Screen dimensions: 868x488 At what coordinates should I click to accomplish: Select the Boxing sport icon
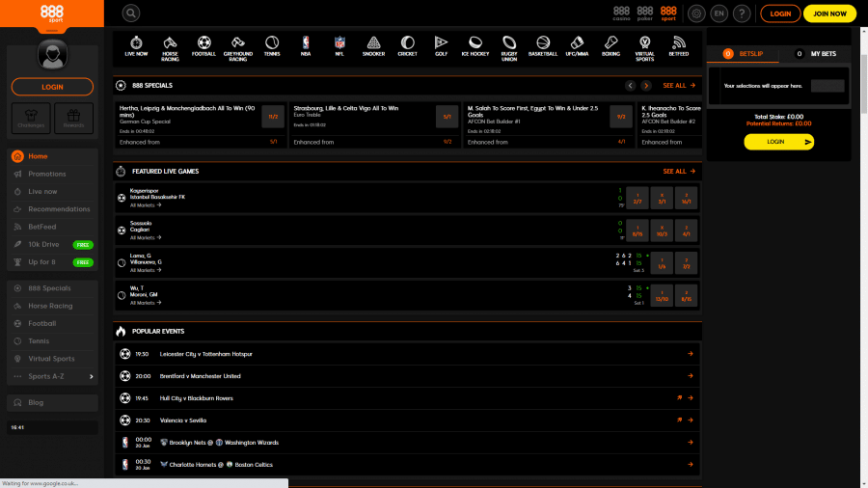610,46
